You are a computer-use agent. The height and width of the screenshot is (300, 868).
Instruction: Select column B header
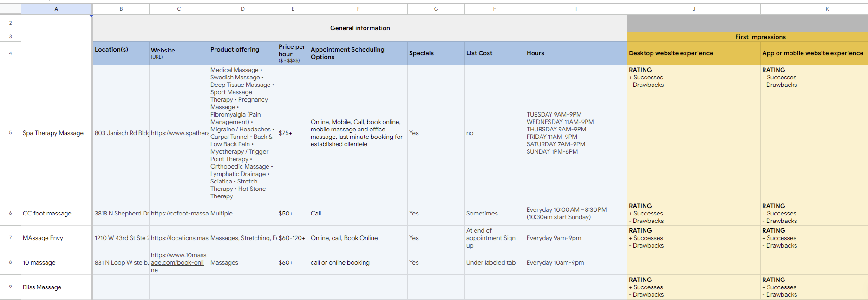point(121,9)
